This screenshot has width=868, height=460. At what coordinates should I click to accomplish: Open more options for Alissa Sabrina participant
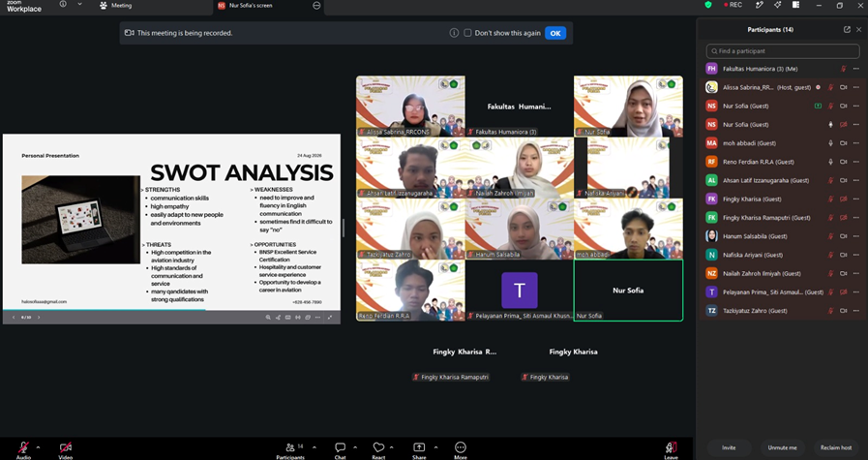coord(855,87)
